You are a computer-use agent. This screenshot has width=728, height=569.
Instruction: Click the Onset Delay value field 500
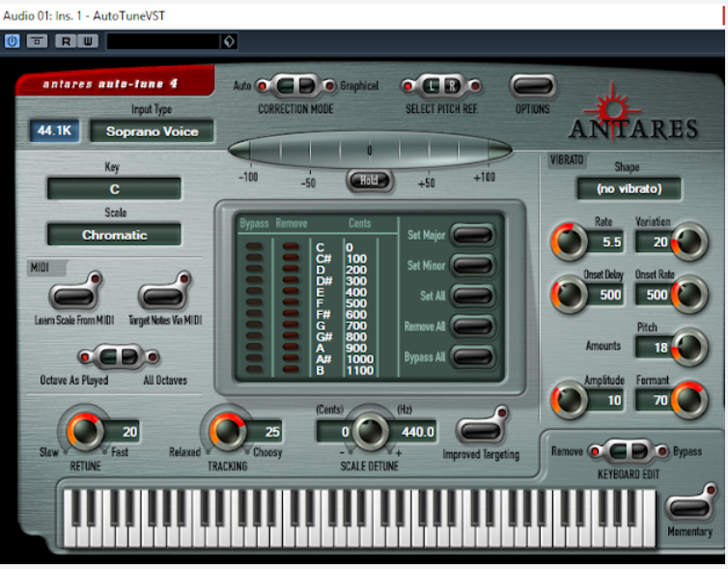605,295
